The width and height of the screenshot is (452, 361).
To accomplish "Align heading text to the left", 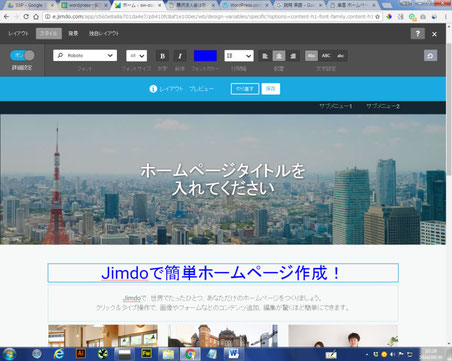I will 265,56.
